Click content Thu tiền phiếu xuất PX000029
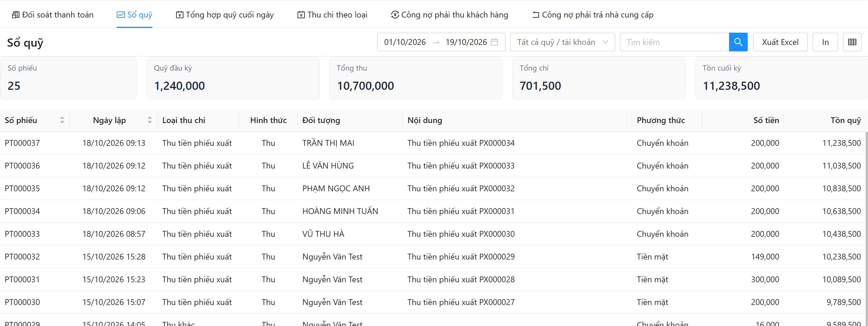 pos(461,257)
